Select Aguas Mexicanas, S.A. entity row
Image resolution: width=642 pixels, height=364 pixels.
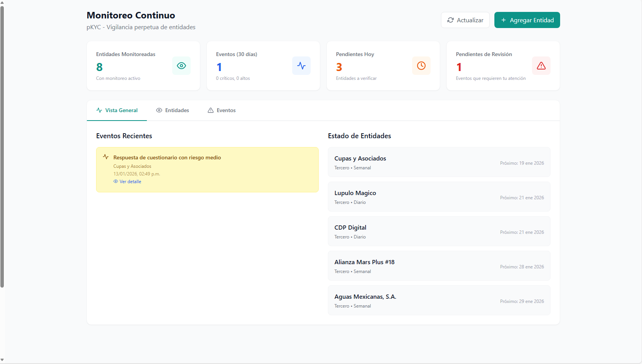(x=439, y=300)
